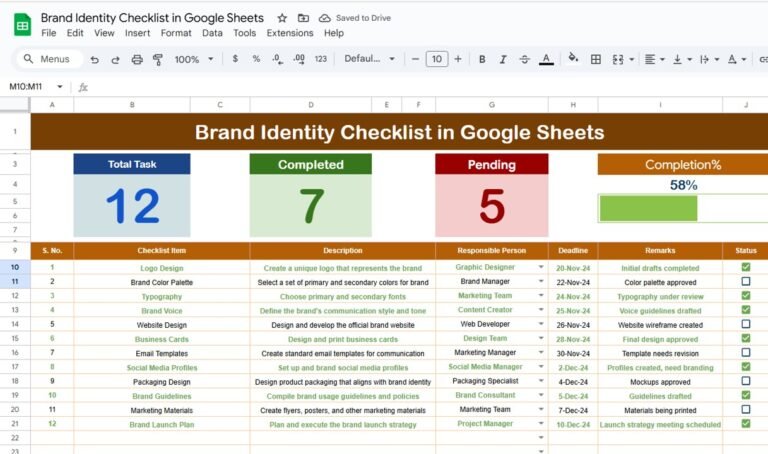Open the Default font dropdown

[370, 59]
